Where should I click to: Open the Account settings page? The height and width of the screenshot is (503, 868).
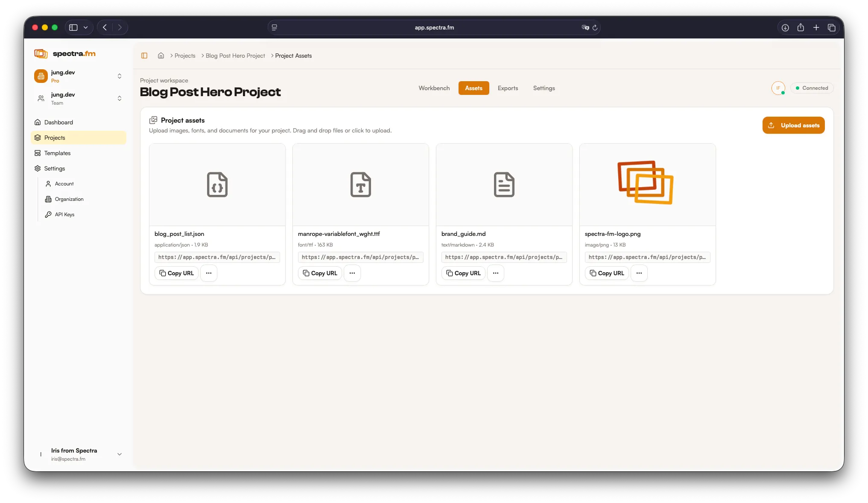pos(63,184)
